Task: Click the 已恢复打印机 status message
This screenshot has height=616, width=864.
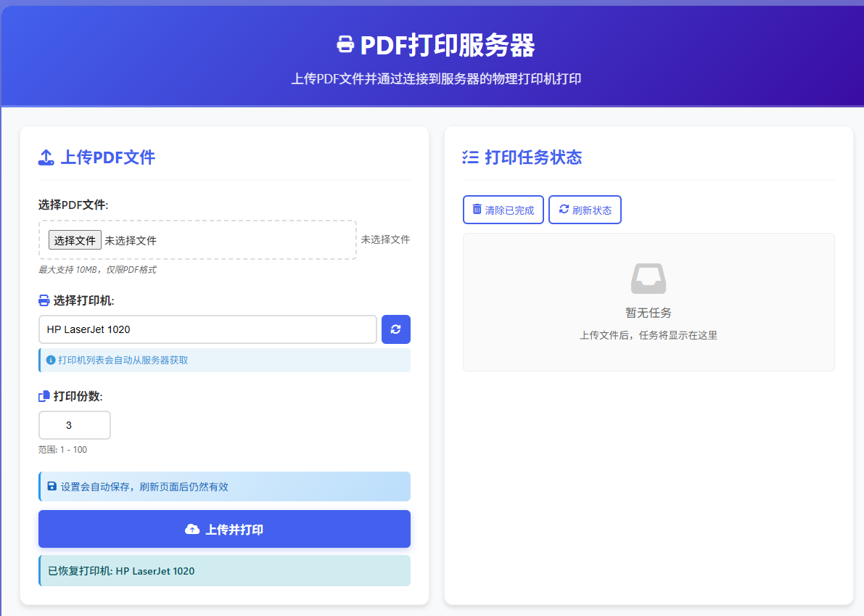Action: (x=224, y=571)
